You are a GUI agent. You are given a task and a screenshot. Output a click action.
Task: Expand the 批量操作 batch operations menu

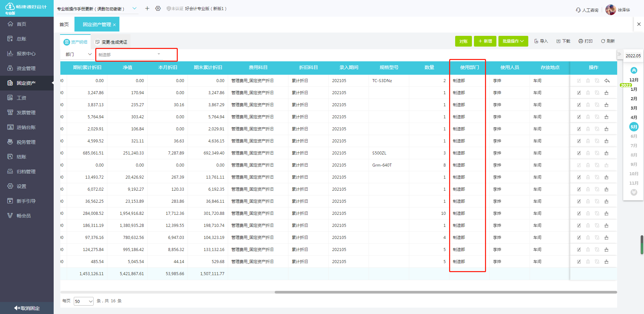click(x=513, y=41)
